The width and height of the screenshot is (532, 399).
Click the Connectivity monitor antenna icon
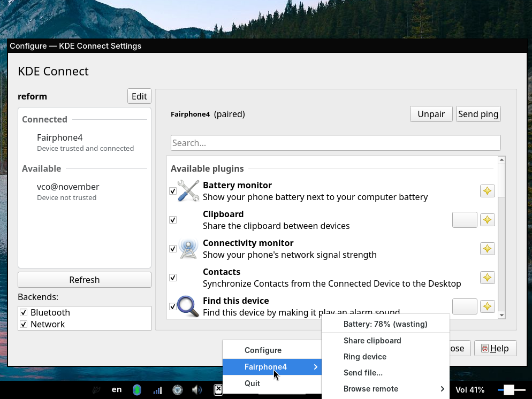click(x=188, y=249)
